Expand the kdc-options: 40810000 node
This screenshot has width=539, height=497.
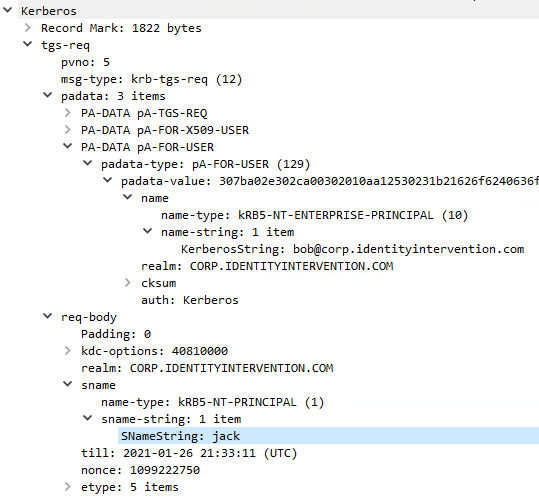[68, 351]
